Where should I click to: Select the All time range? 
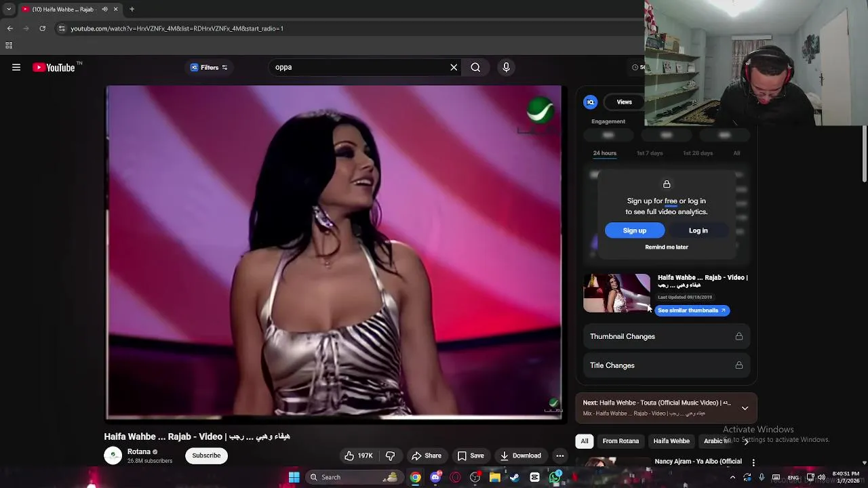point(736,153)
